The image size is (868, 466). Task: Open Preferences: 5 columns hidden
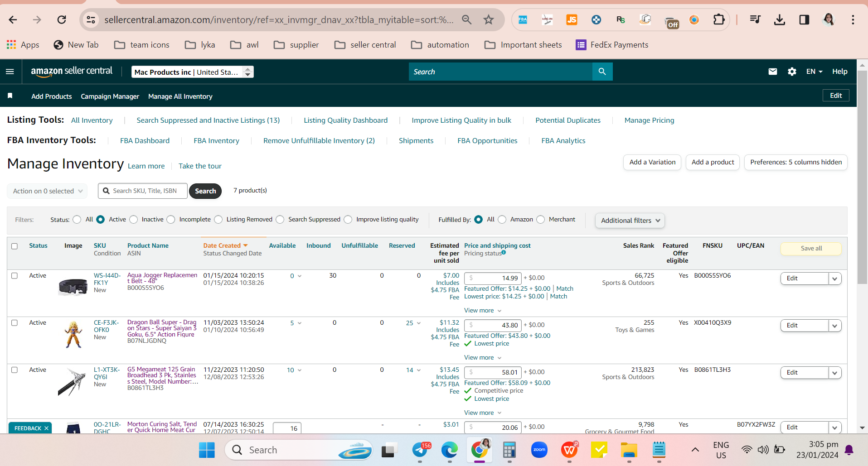pyautogui.click(x=796, y=162)
